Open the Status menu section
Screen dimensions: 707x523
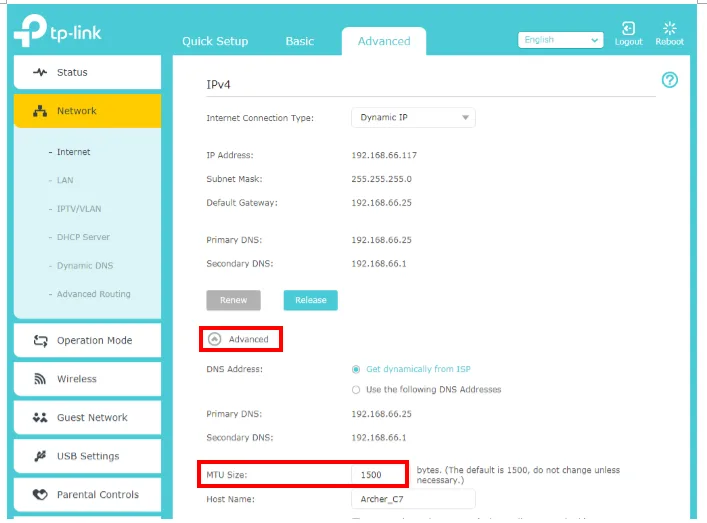[87, 72]
